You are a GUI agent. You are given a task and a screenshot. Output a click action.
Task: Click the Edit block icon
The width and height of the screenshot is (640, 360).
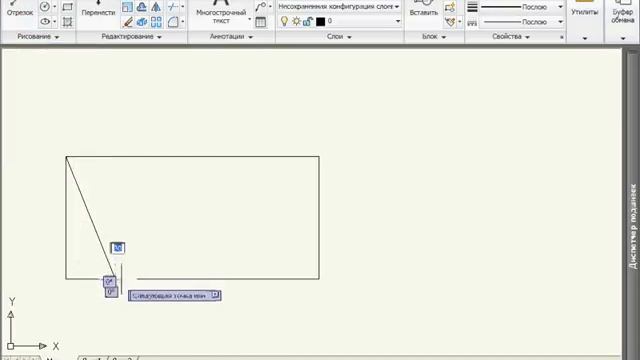[x=450, y=22]
